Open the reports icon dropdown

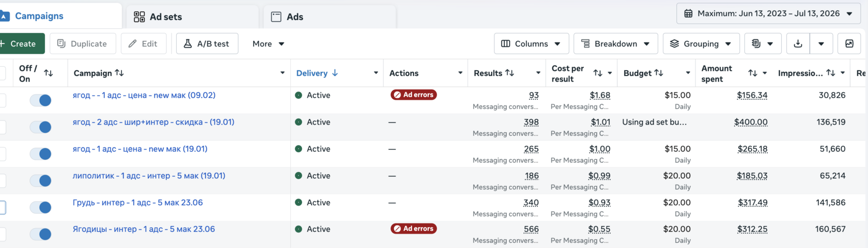763,44
